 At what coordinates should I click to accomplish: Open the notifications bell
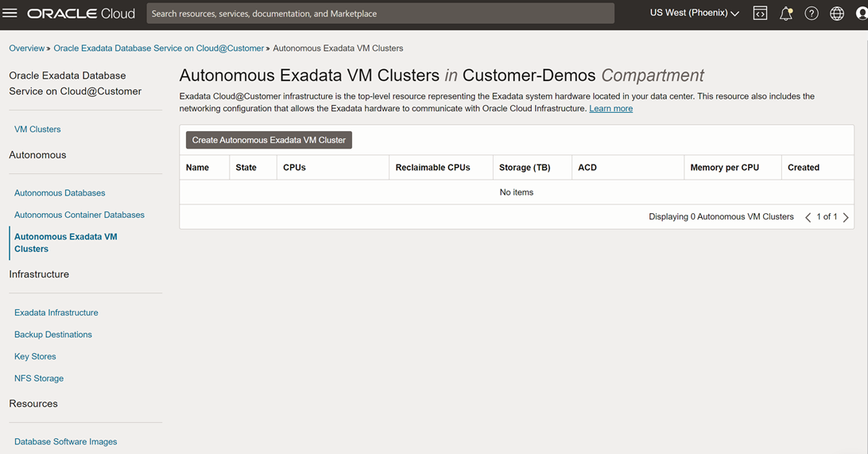click(x=786, y=14)
